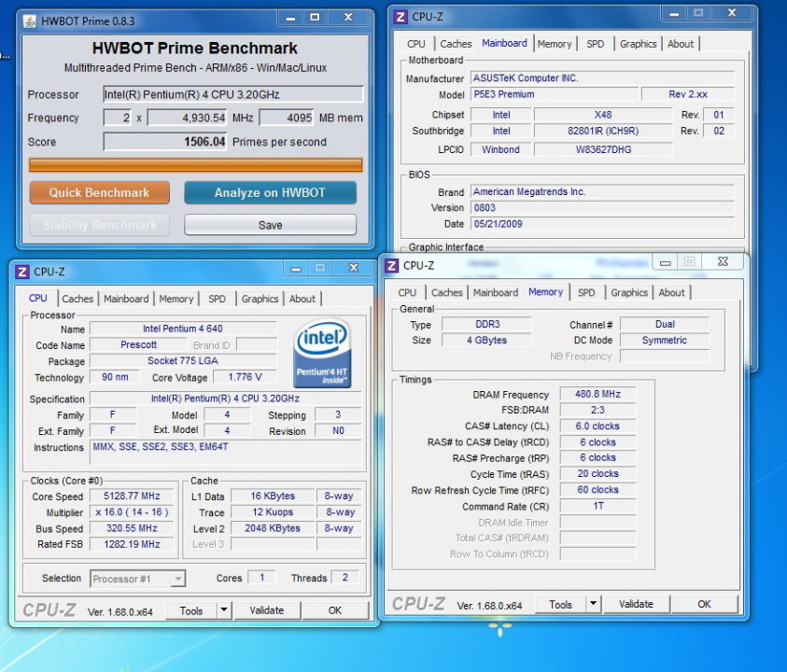
Task: Click the disabled Stability Benchmark button
Action: [x=99, y=225]
